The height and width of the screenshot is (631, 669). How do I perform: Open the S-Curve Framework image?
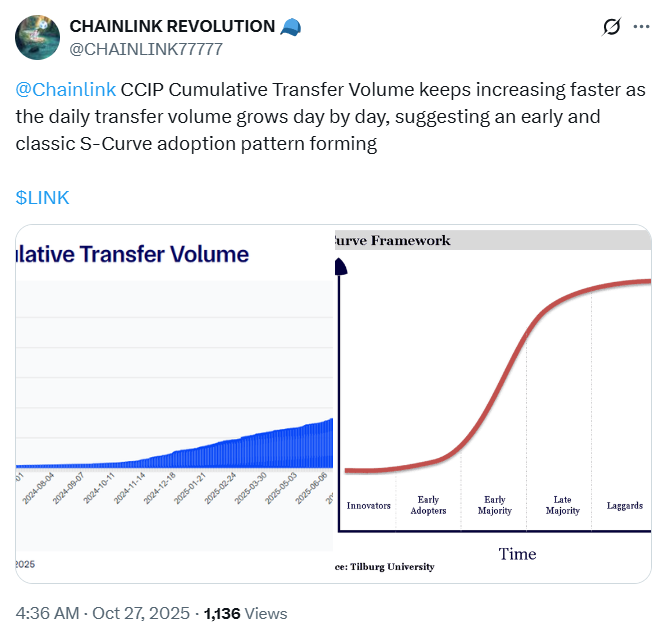point(495,400)
